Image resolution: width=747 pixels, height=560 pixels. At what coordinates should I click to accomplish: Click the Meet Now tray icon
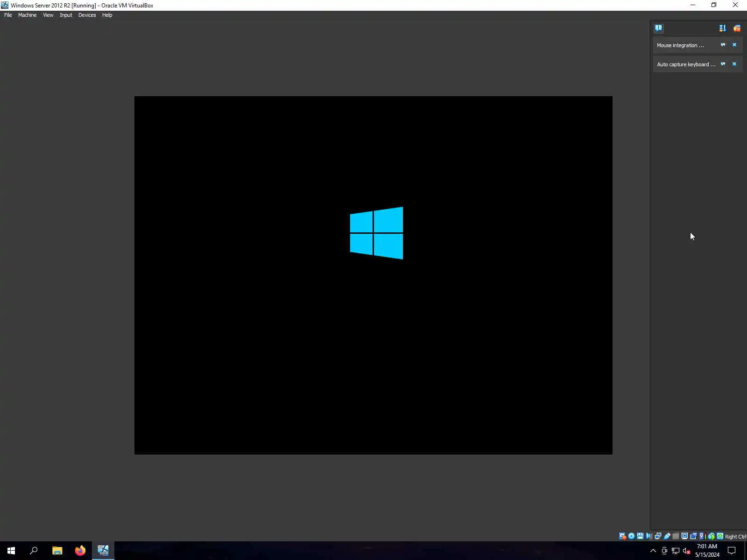click(x=664, y=551)
